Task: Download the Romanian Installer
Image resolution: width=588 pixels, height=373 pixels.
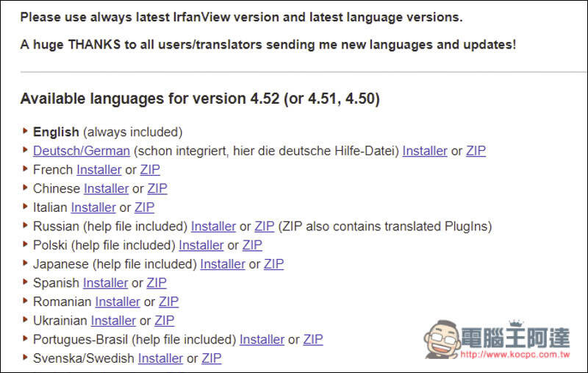Action: tap(118, 302)
